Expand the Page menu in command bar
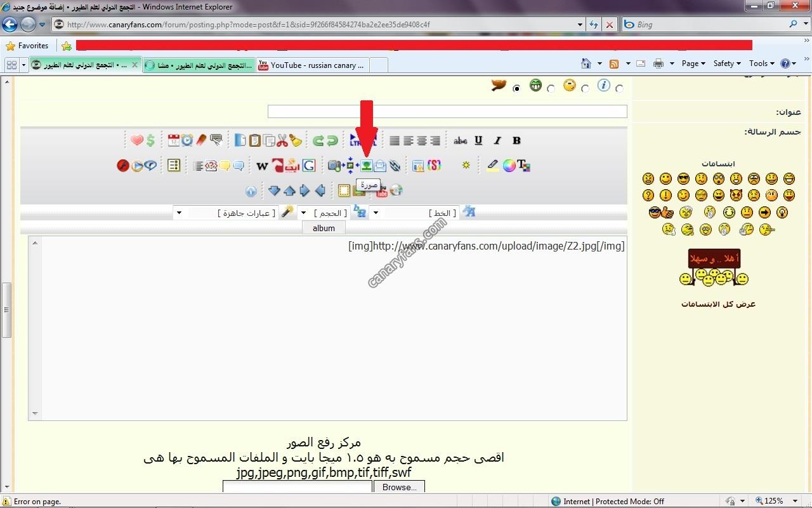This screenshot has width=812, height=508. tap(693, 63)
